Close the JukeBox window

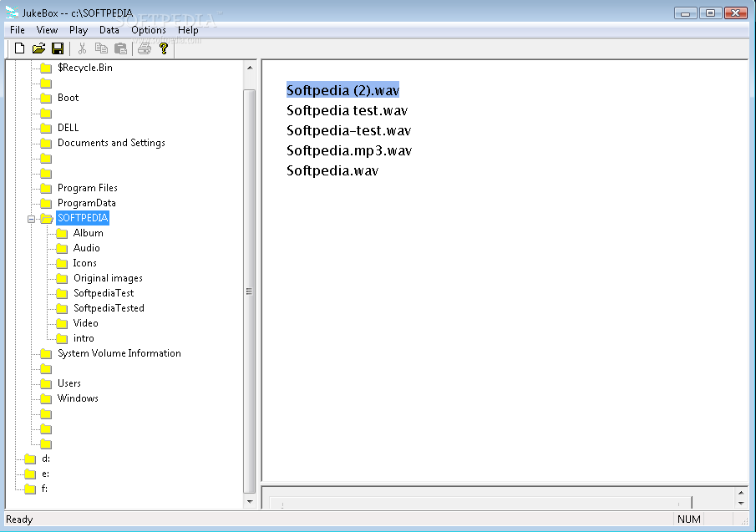736,13
